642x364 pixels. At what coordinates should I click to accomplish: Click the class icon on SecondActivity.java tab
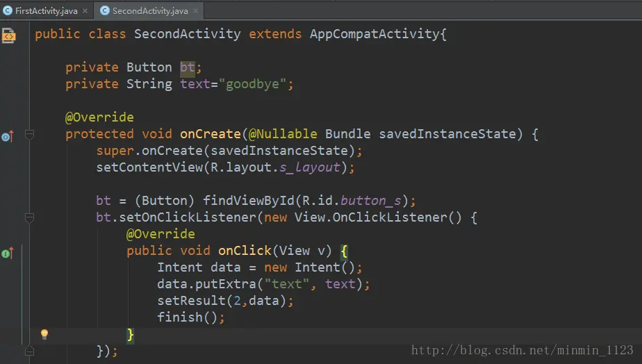coord(105,10)
